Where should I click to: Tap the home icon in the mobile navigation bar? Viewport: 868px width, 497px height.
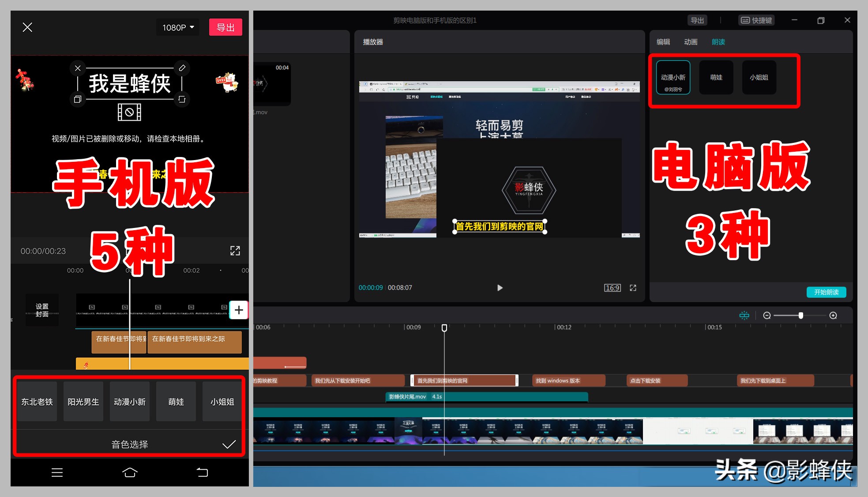129,472
